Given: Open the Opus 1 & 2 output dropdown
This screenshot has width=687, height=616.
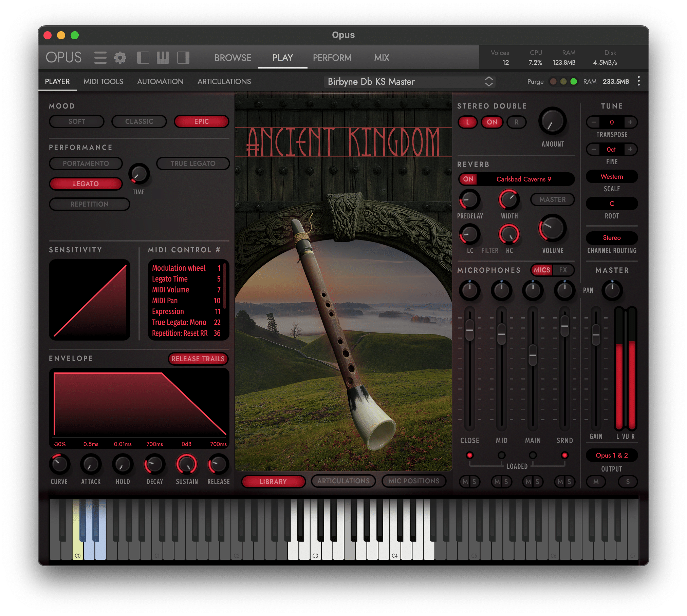Looking at the screenshot, I should point(612,455).
